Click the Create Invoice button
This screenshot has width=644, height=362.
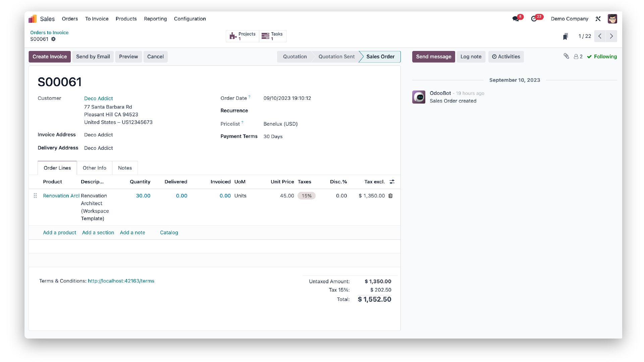(x=50, y=57)
